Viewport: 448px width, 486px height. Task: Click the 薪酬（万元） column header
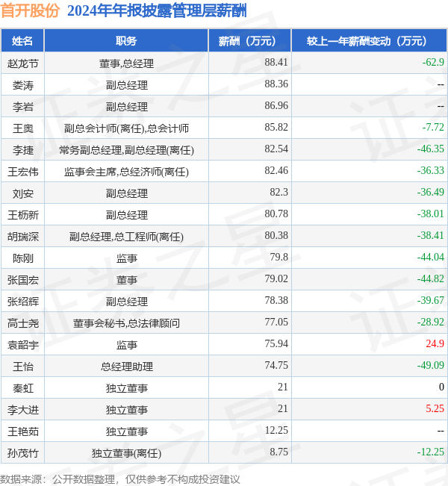pyautogui.click(x=250, y=40)
